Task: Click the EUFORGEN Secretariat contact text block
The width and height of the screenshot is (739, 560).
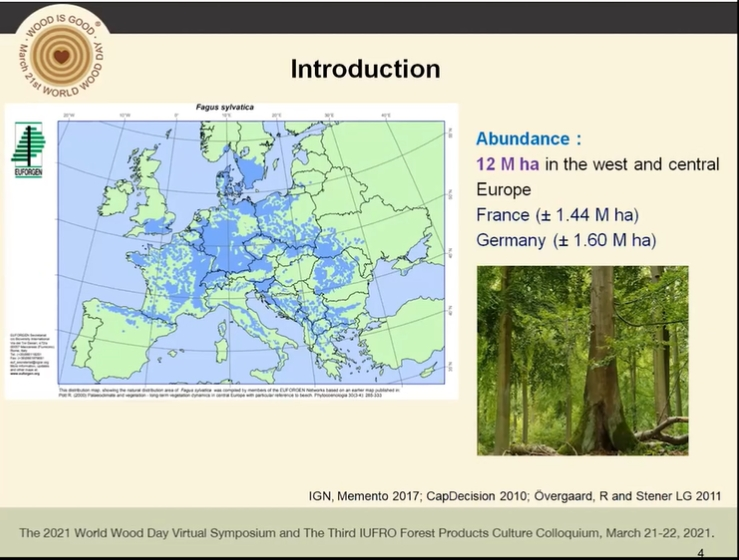Action: tap(32, 354)
